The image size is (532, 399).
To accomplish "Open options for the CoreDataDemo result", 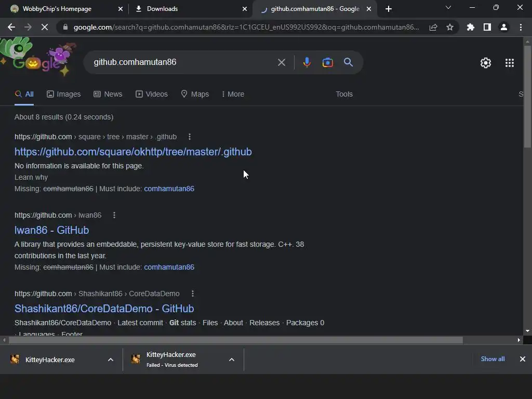I will pos(192,294).
